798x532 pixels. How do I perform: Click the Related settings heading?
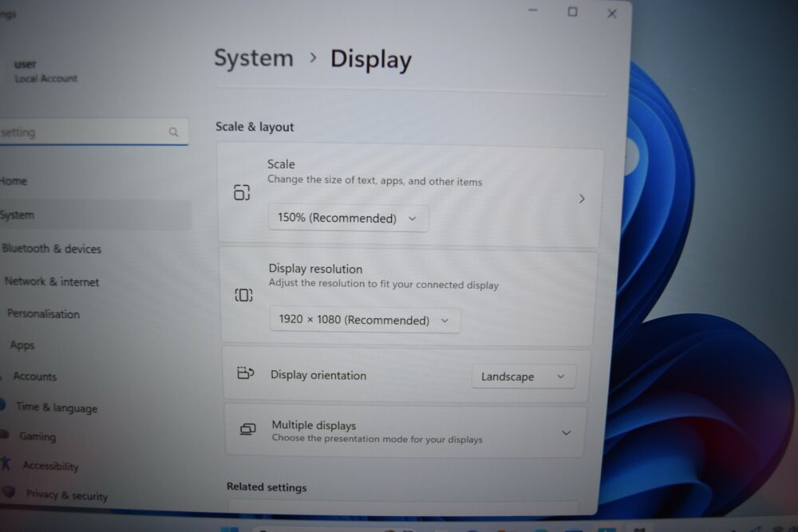[x=267, y=487]
